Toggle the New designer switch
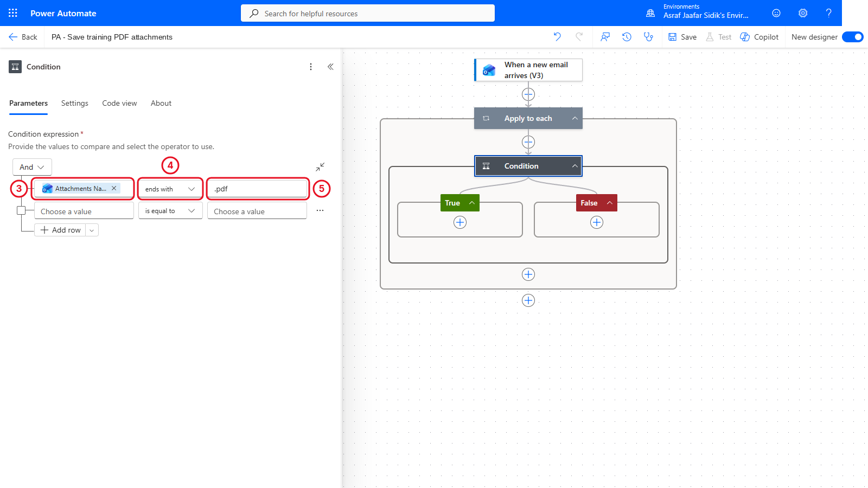 click(x=853, y=37)
